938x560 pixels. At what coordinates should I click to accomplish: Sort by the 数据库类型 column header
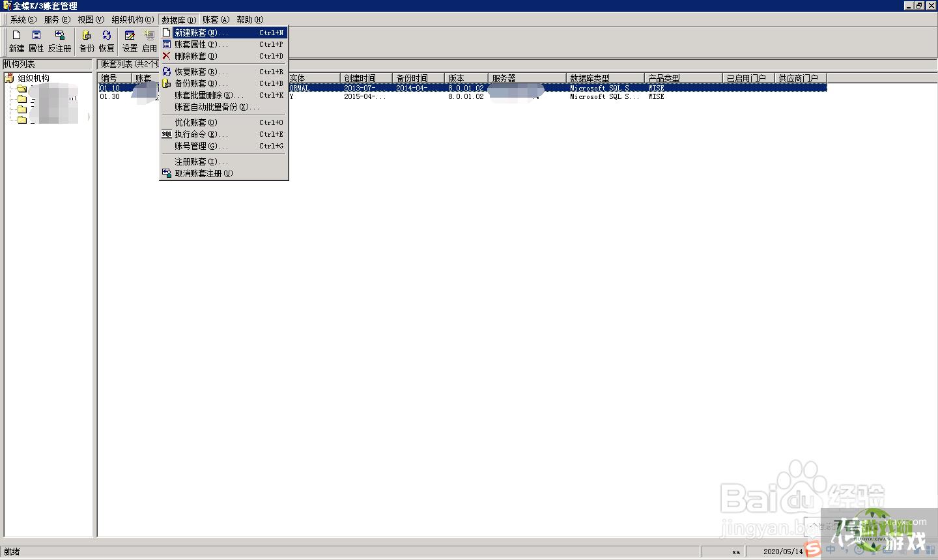tap(605, 78)
